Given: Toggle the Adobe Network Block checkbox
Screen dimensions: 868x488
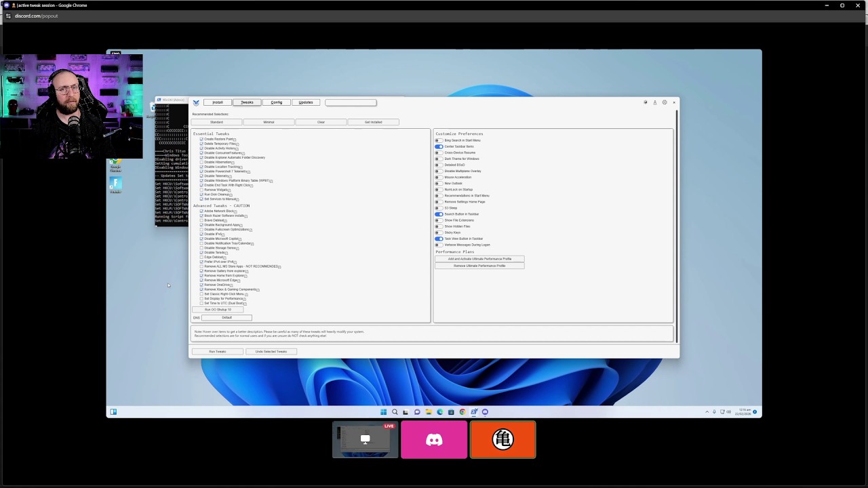Looking at the screenshot, I should [201, 211].
